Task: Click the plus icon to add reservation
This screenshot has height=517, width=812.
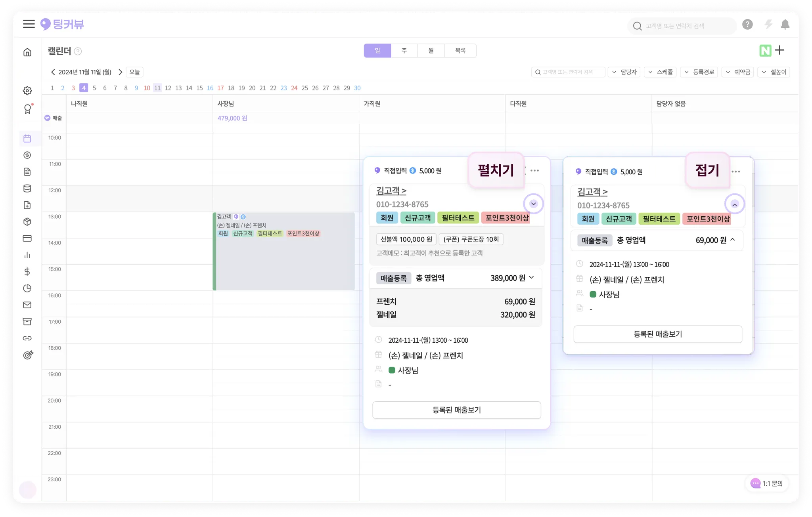Action: coord(779,50)
